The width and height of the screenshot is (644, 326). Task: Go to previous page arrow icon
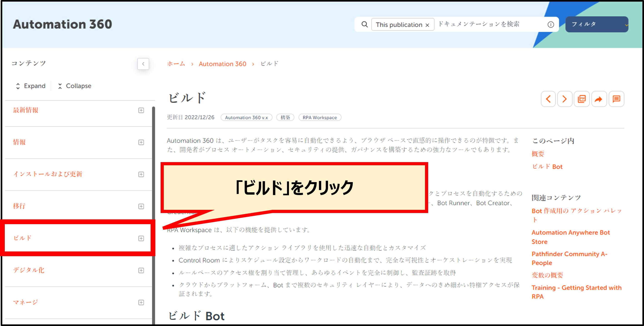coord(548,99)
